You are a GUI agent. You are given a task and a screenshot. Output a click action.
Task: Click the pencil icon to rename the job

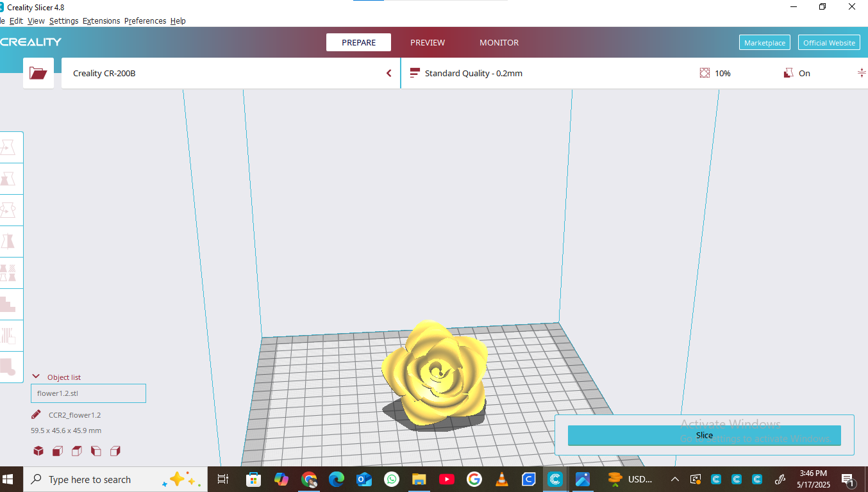pyautogui.click(x=37, y=414)
